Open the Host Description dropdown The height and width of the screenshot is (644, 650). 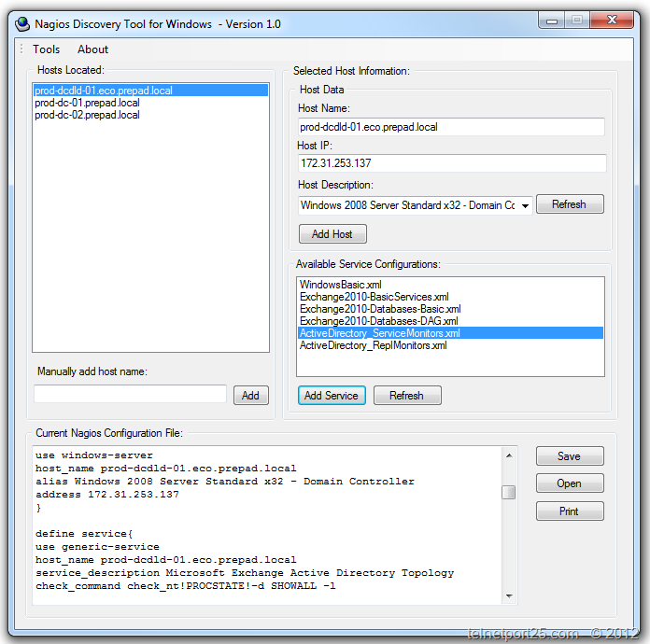(x=525, y=205)
